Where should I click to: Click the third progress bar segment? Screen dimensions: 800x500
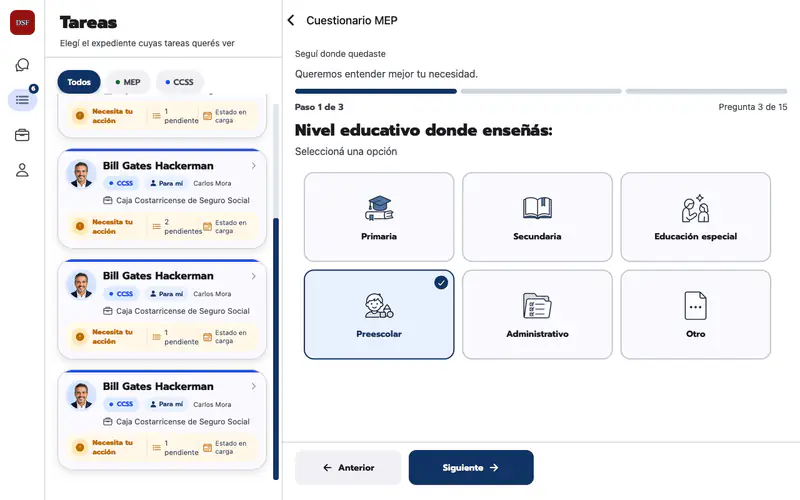[x=706, y=91]
